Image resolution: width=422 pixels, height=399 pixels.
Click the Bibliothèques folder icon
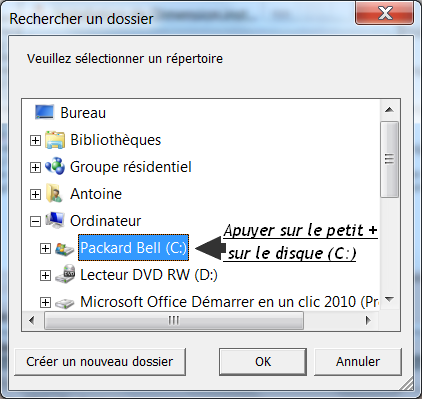55,140
